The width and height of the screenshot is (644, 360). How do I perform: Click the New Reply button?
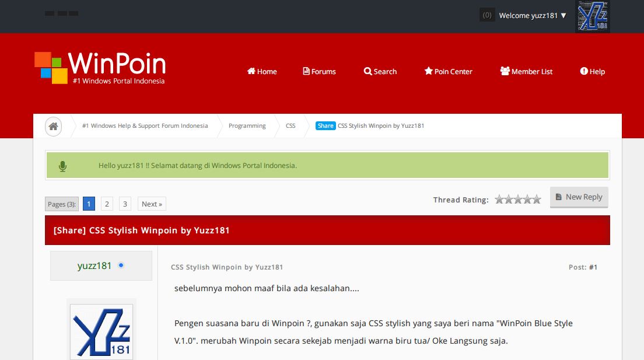point(579,197)
